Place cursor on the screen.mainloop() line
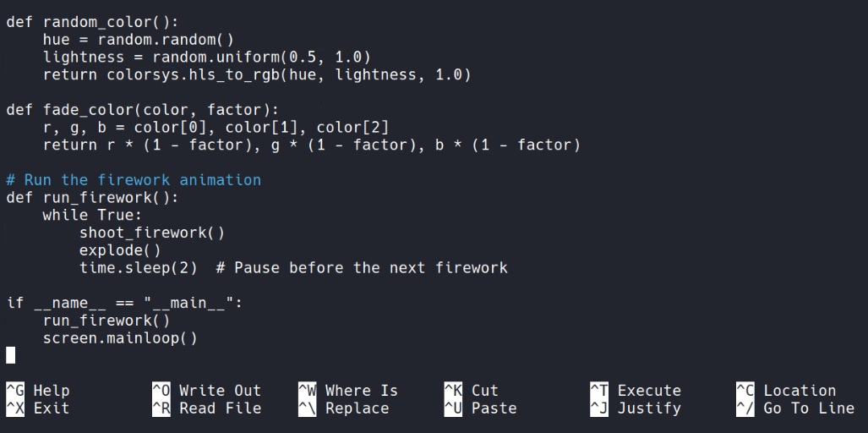The image size is (868, 433). [120, 338]
